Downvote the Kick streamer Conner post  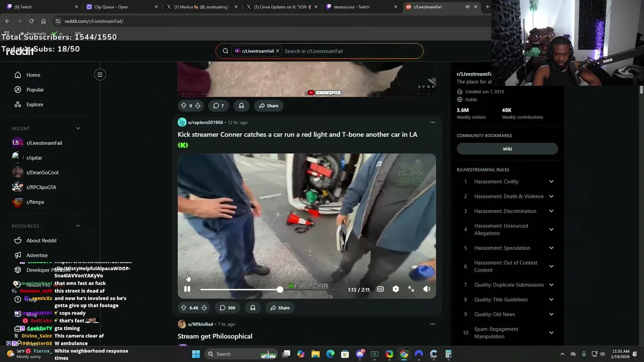(x=204, y=308)
